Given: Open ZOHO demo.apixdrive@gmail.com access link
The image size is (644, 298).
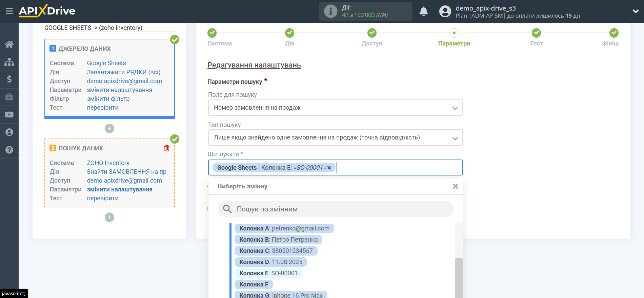Looking at the screenshot, I should (x=124, y=181).
